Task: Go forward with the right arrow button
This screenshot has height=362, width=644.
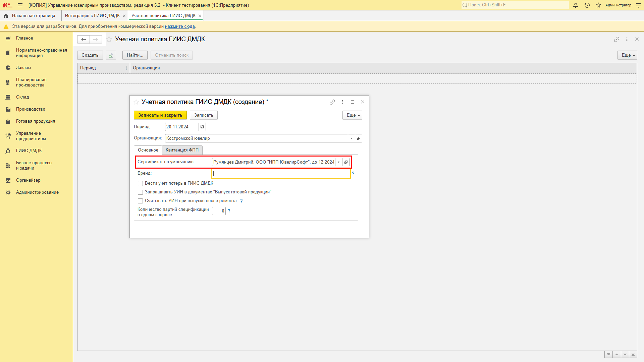Action: 96,39
